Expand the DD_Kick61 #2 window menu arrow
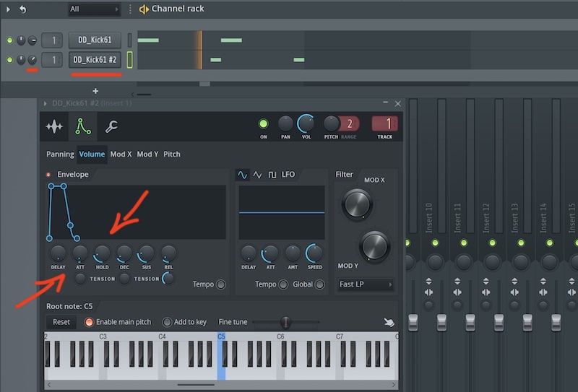The width and height of the screenshot is (578, 392). coord(46,104)
